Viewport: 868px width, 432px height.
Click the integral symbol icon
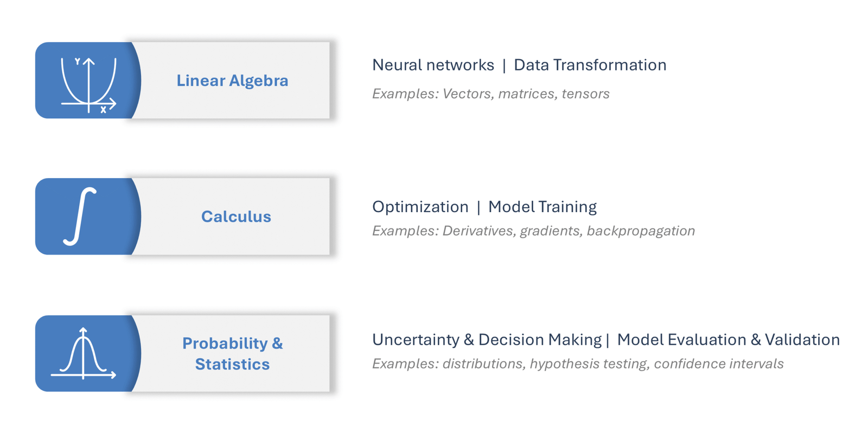click(x=80, y=217)
